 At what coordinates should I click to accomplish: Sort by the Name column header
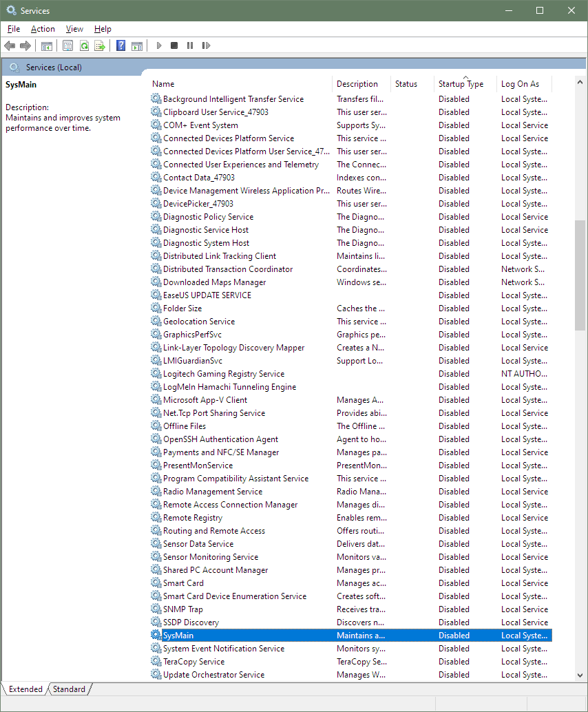coord(241,84)
